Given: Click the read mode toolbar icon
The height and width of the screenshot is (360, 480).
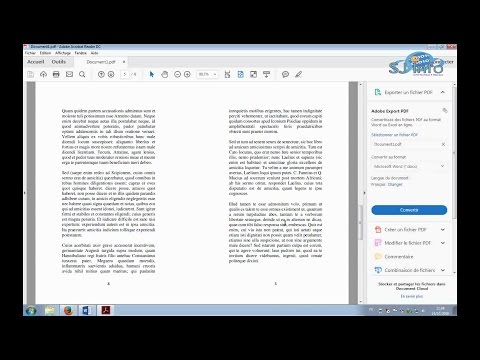Looking at the screenshot, I should pyautogui.click(x=266, y=74).
